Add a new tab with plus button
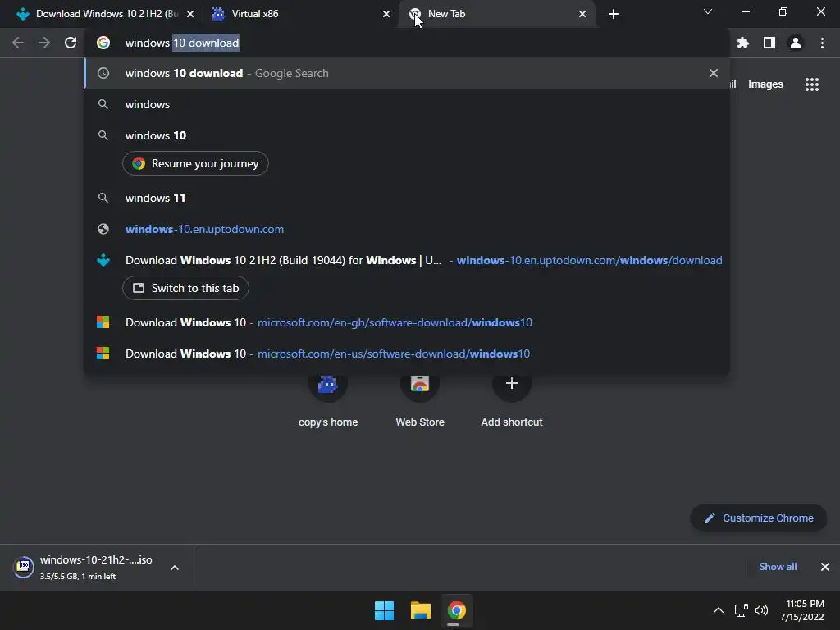This screenshot has width=840, height=630. tap(614, 14)
